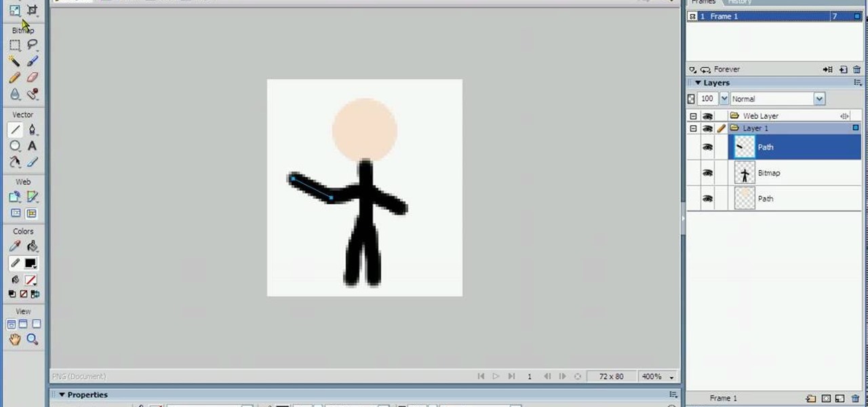
Task: Switch to the History tab
Action: coord(739,2)
